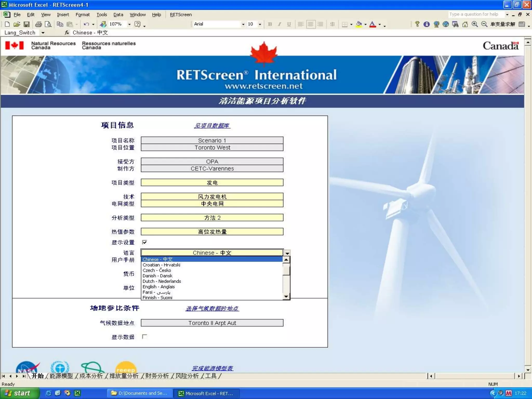532x399 pixels.
Task: Click the zoom-out magnifier icon
Action: coord(484,24)
